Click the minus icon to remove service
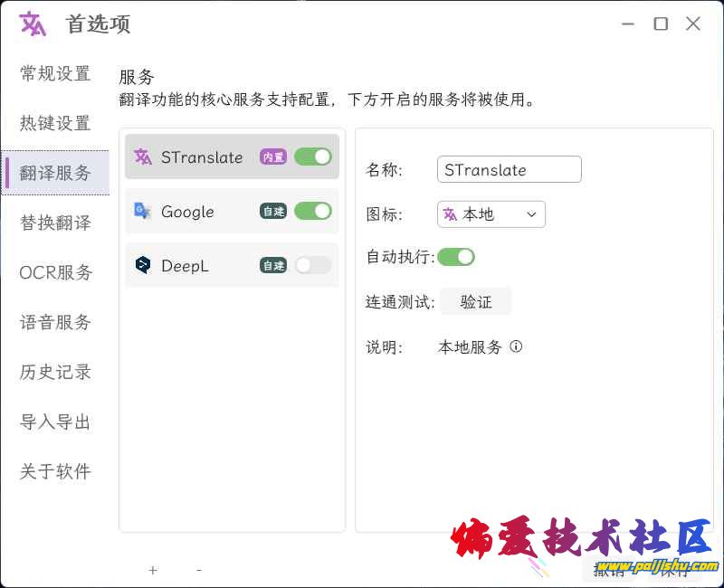 [199, 570]
